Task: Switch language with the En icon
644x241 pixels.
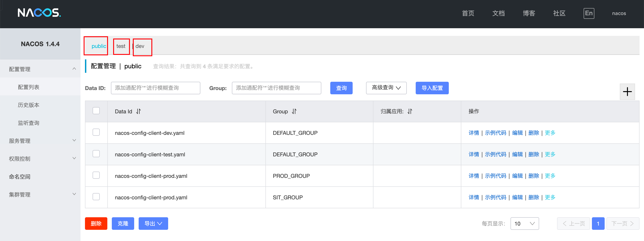Action: [589, 13]
